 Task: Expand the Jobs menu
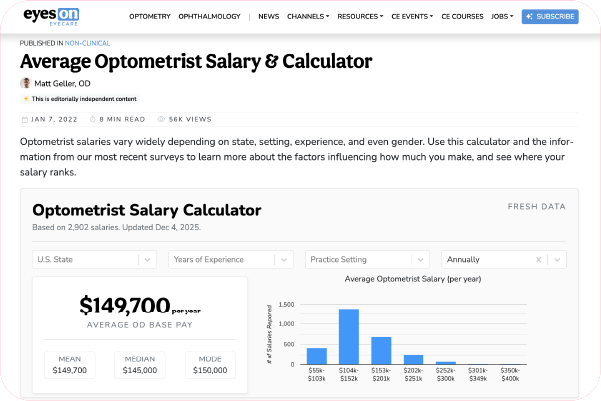(x=502, y=16)
